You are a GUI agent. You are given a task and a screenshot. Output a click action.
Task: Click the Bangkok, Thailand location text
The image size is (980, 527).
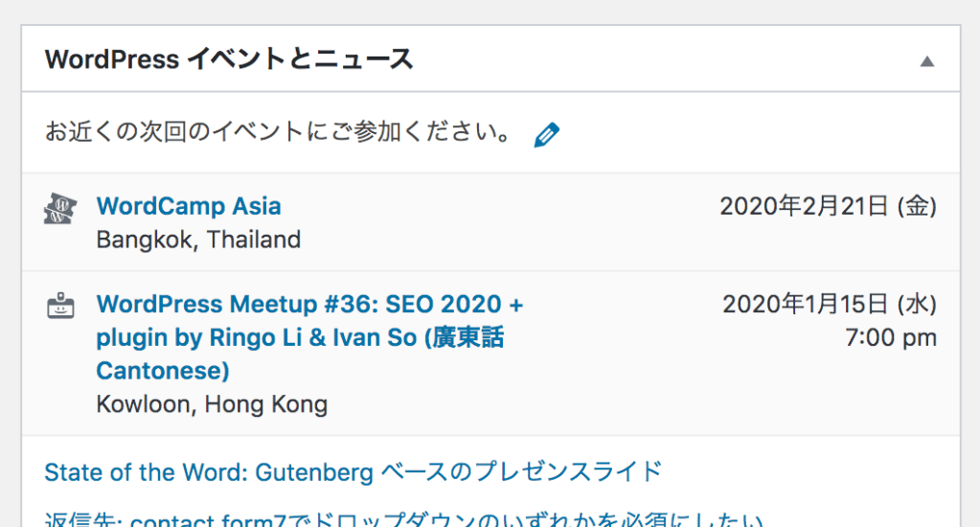click(198, 240)
